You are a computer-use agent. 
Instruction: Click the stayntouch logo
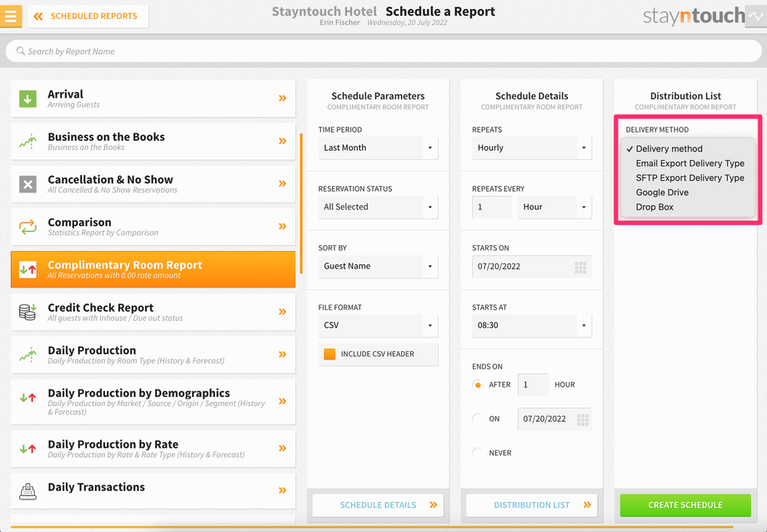pos(694,16)
